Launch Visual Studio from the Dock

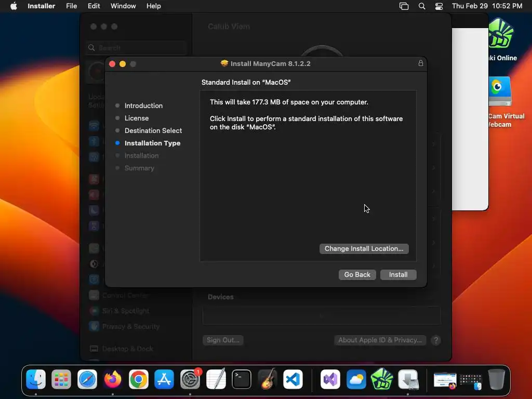pyautogui.click(x=330, y=379)
